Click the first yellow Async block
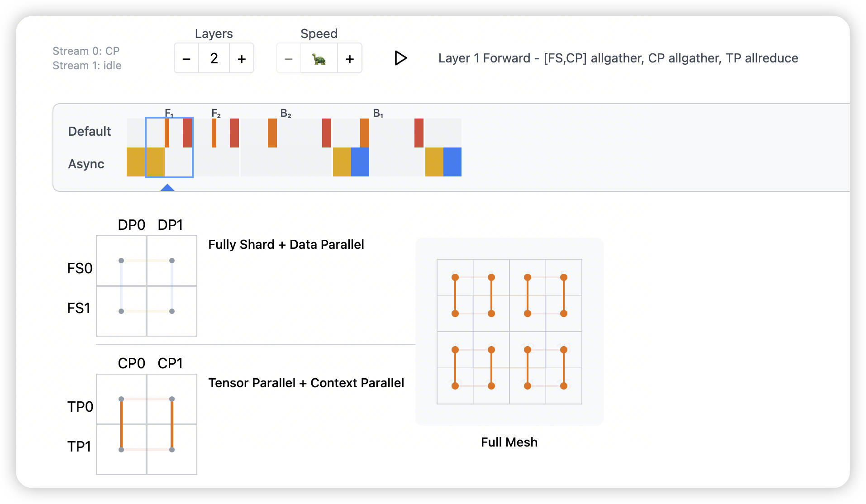The height and width of the screenshot is (504, 866). tap(136, 162)
